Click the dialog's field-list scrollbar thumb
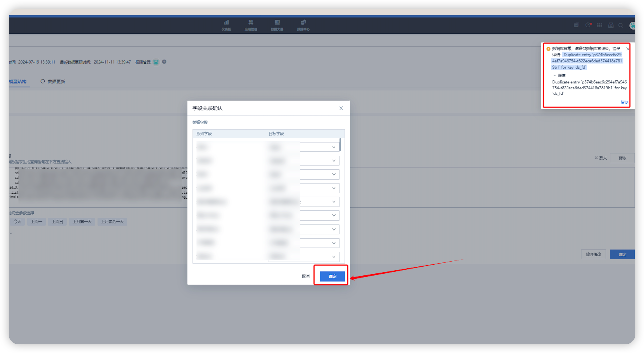 [340, 145]
